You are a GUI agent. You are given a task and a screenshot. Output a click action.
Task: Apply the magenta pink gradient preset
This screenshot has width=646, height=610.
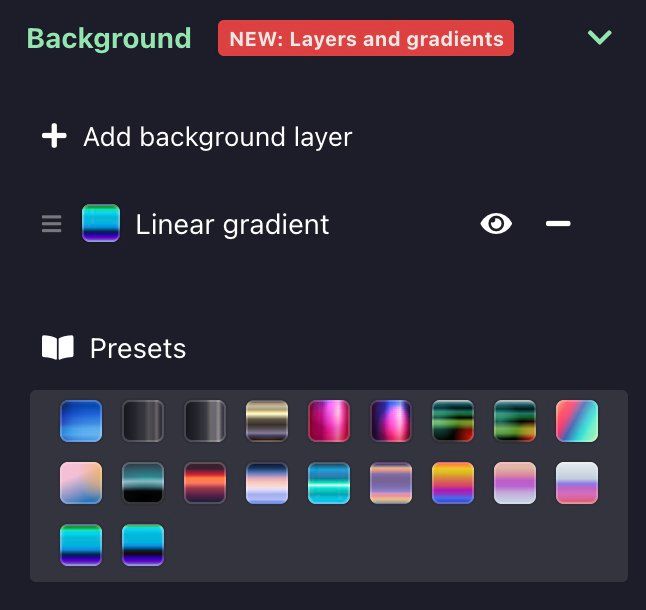coord(329,421)
